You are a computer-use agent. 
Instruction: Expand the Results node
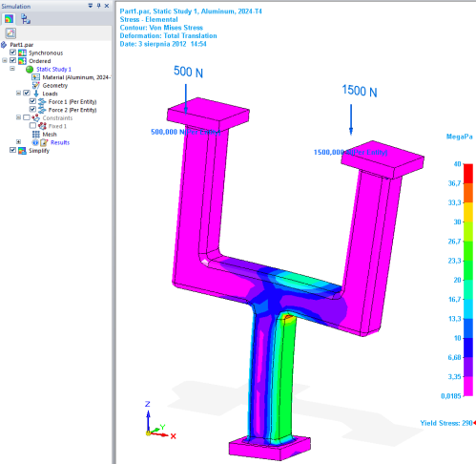pyautogui.click(x=18, y=141)
